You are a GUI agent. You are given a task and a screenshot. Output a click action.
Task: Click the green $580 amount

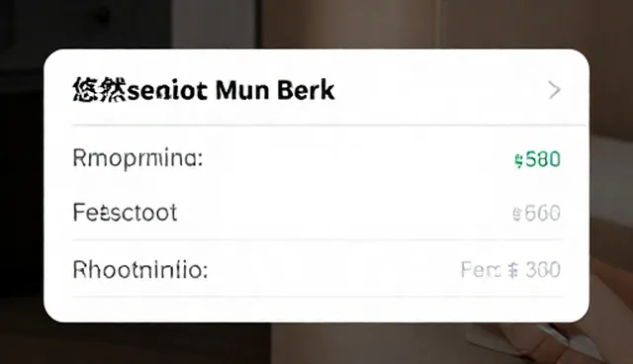pos(537,160)
